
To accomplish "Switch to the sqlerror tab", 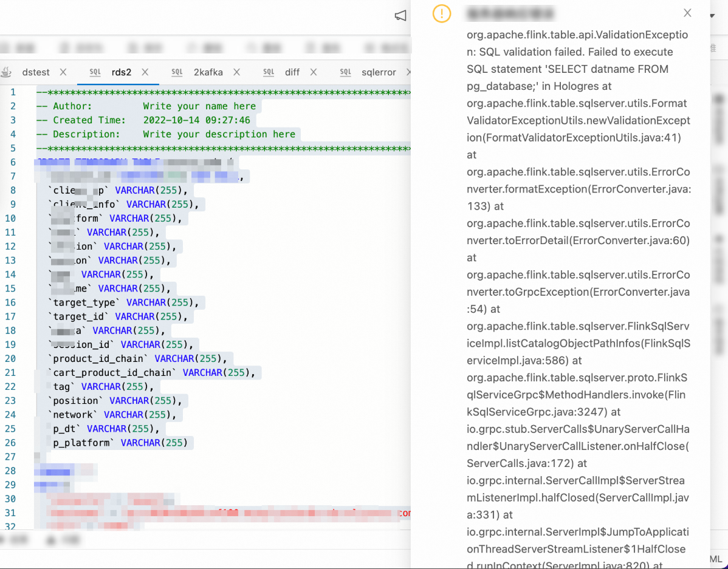I will click(x=379, y=72).
